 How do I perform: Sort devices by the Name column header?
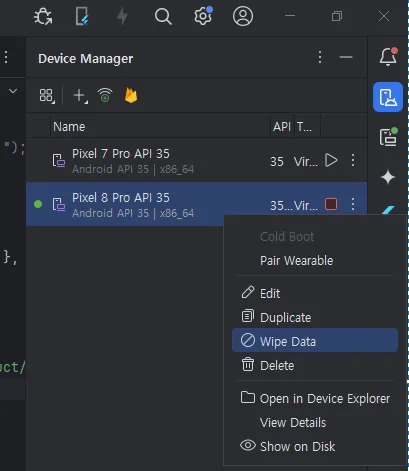[x=160, y=127]
